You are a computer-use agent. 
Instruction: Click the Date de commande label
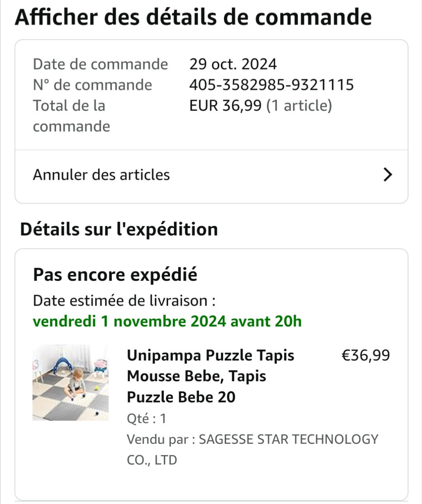pos(100,64)
